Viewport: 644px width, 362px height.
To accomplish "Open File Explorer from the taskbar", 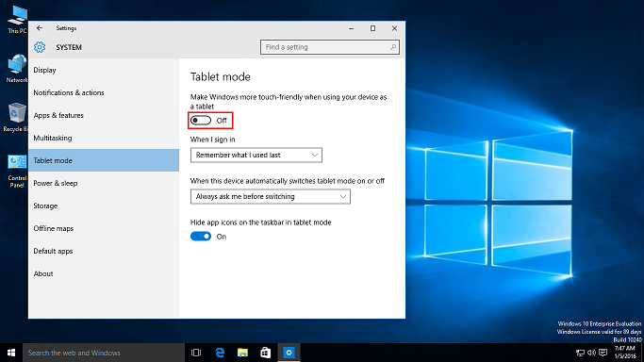I will [x=242, y=353].
